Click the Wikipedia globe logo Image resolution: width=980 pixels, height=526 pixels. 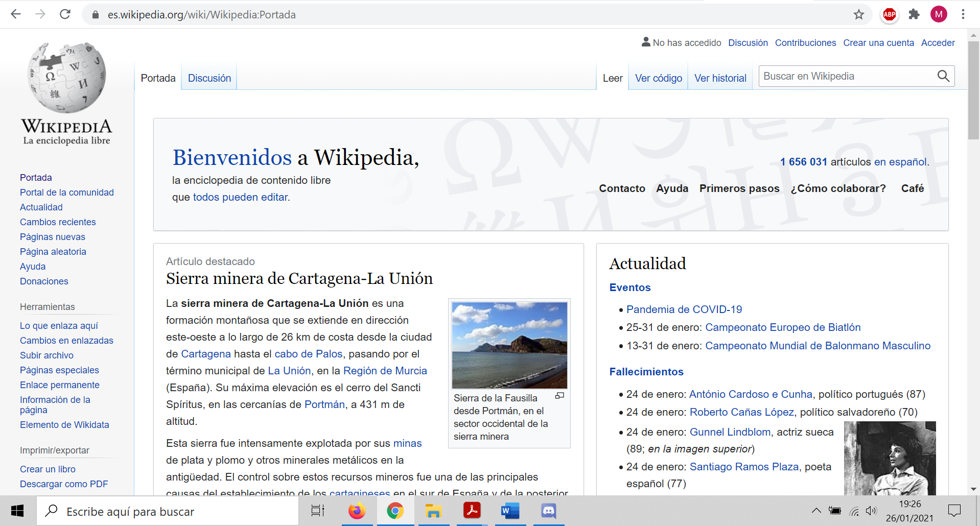click(x=66, y=78)
